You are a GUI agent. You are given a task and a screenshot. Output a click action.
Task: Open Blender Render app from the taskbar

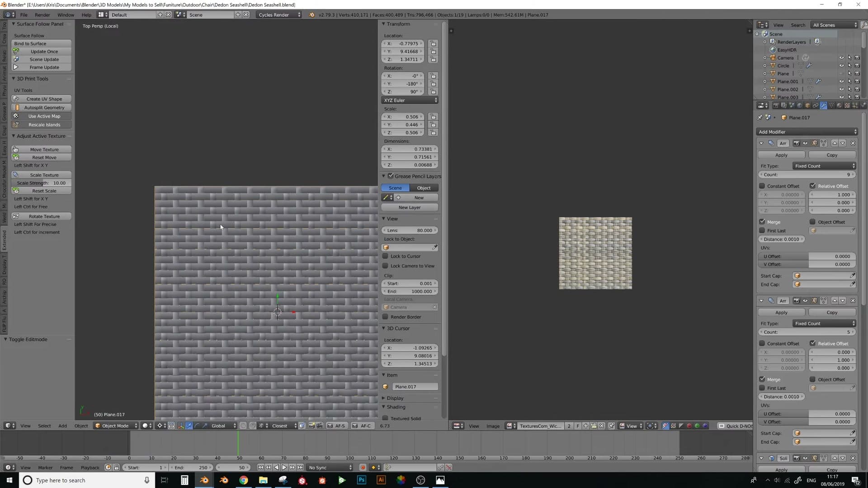(x=204, y=480)
